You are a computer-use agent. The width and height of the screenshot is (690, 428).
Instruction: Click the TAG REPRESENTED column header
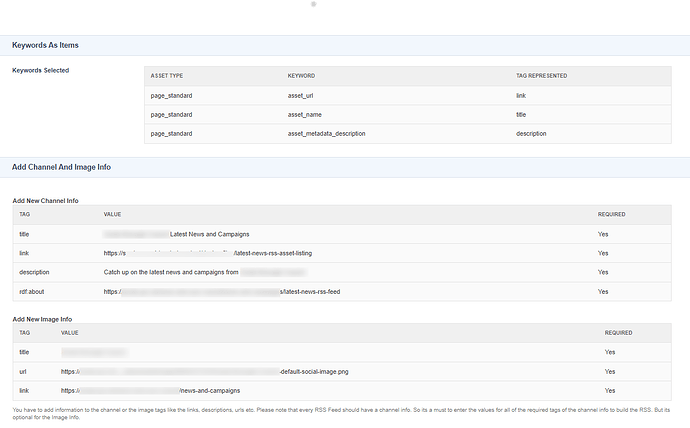[542, 76]
